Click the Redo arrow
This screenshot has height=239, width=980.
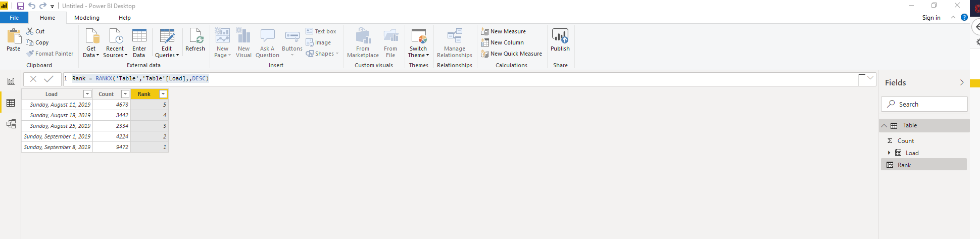tap(43, 6)
